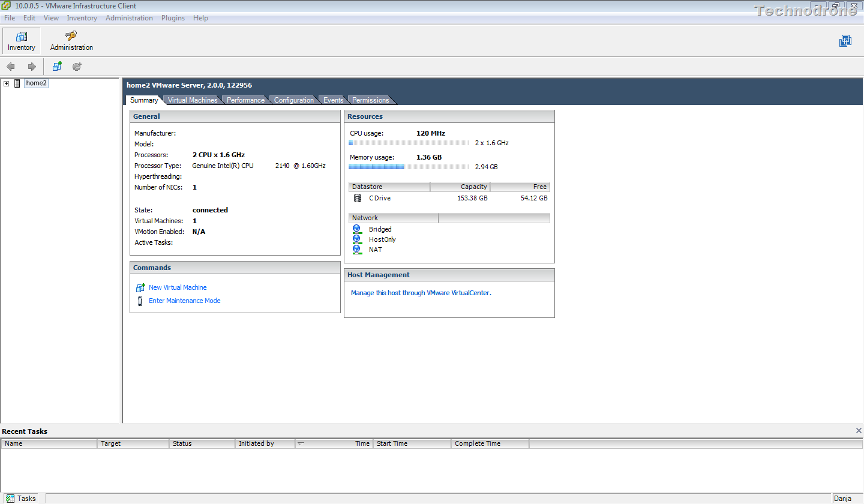The image size is (864, 504).
Task: Click the New Virtual Machine toolbar icon
Action: [57, 67]
